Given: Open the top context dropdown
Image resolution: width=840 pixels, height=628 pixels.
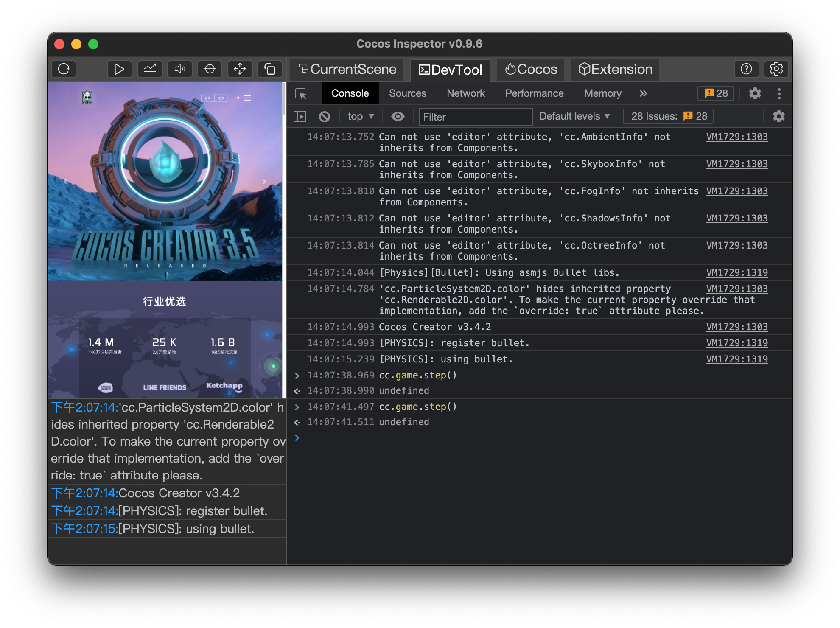Looking at the screenshot, I should point(360,117).
